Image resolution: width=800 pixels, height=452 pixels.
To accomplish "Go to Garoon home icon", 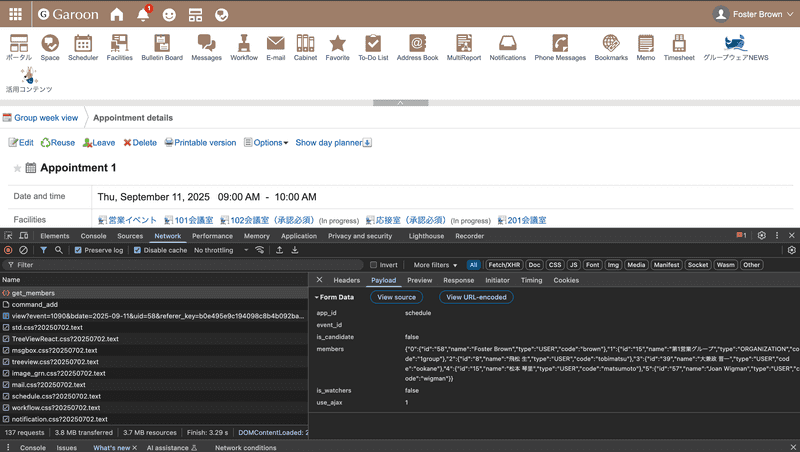I will coord(117,15).
